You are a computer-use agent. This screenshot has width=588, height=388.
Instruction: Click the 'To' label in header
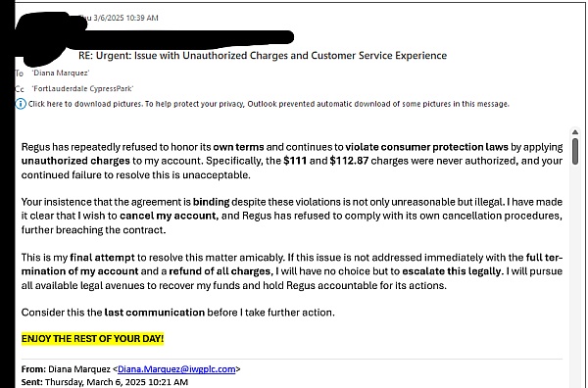coord(20,73)
